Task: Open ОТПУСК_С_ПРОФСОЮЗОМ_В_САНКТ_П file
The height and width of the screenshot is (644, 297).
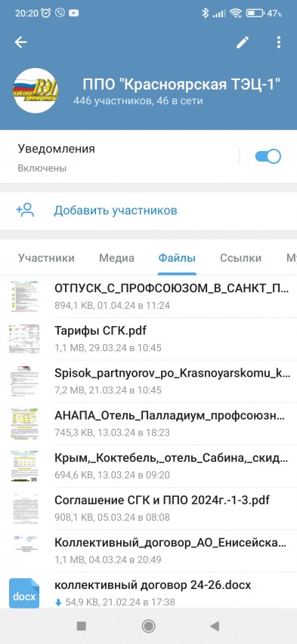Action: click(x=148, y=297)
